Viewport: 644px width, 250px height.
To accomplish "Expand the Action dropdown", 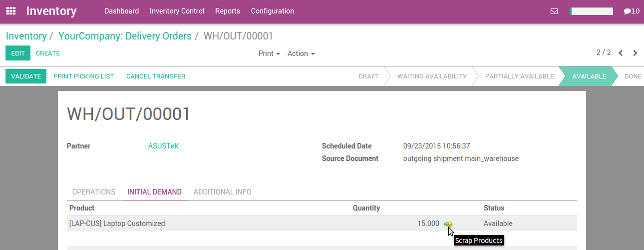I will tap(301, 53).
